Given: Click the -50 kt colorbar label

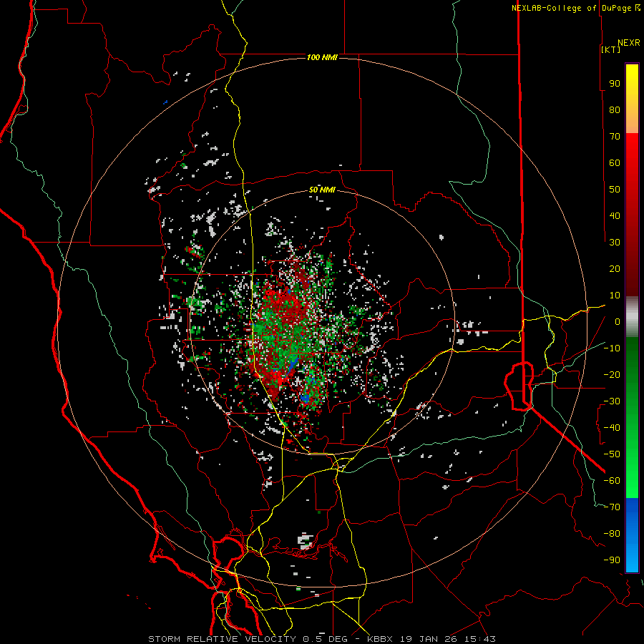Looking at the screenshot, I should coord(612,454).
